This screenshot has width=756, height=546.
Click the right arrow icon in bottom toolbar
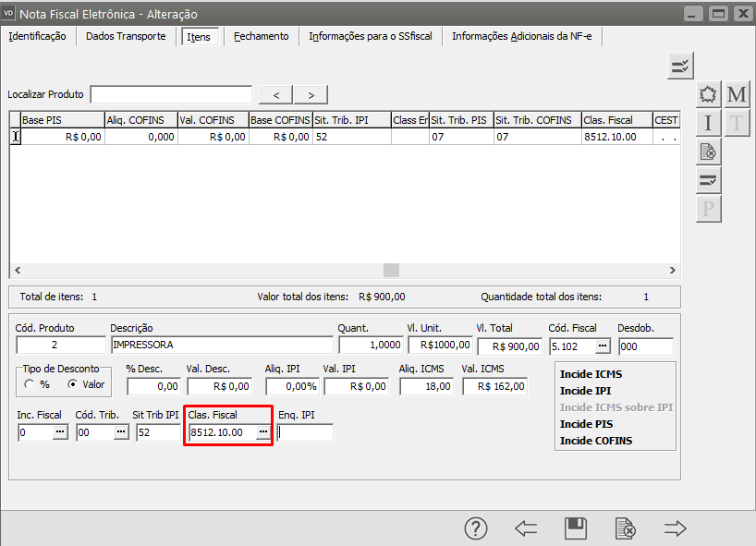coord(676,528)
